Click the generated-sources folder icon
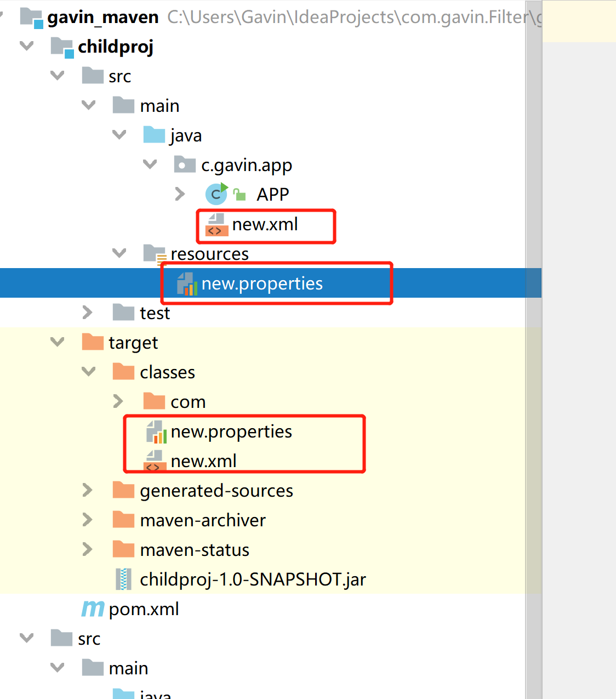 (123, 490)
